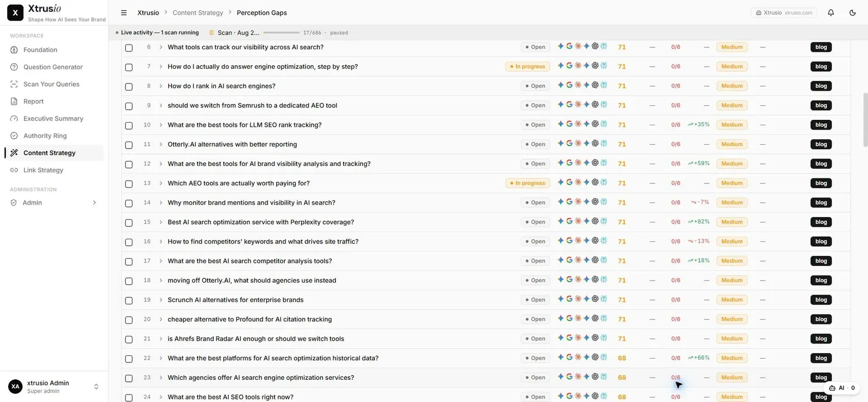Click In progress status on row 13
Screen dimensions: 868x402
527,183
